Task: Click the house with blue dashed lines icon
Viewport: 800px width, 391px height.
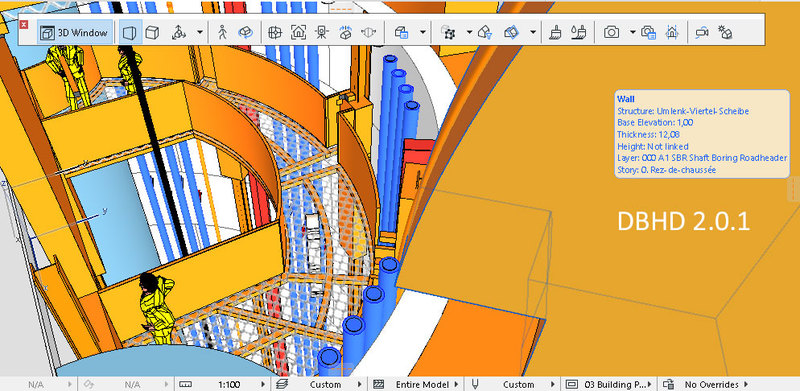Action: point(672,33)
